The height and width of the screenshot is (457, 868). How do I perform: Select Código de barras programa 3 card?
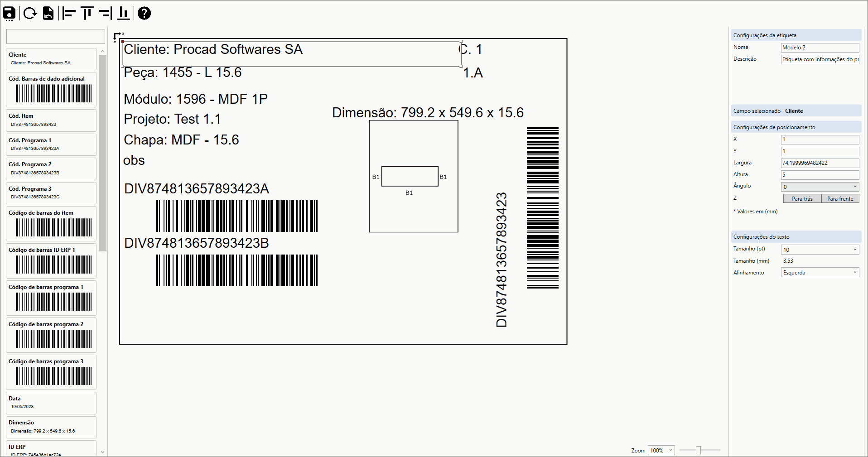pos(51,372)
